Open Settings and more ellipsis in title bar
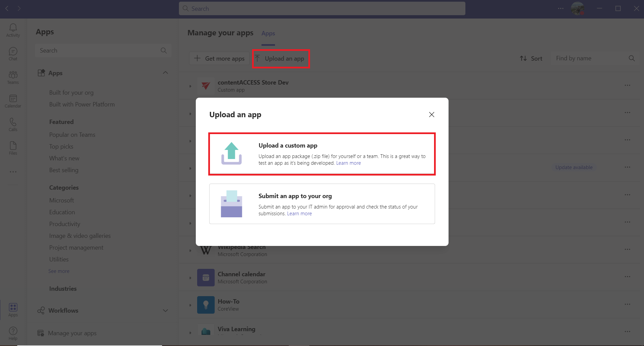644x346 pixels. [561, 8]
